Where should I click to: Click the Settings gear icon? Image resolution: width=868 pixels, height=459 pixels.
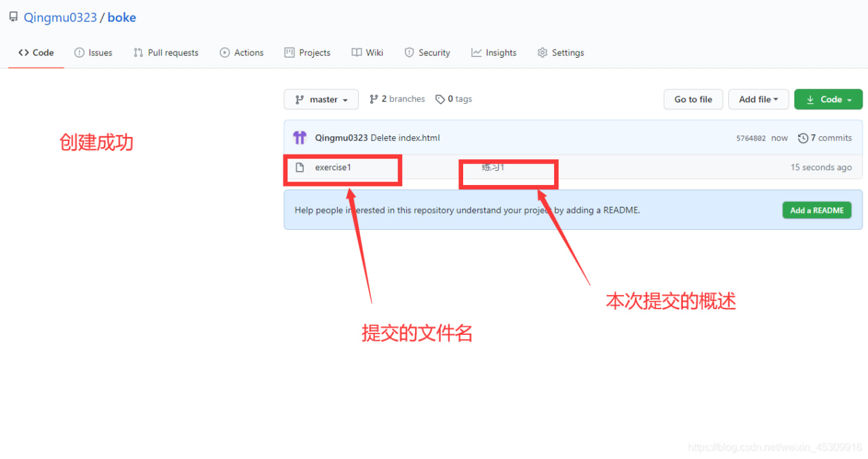[x=542, y=52]
